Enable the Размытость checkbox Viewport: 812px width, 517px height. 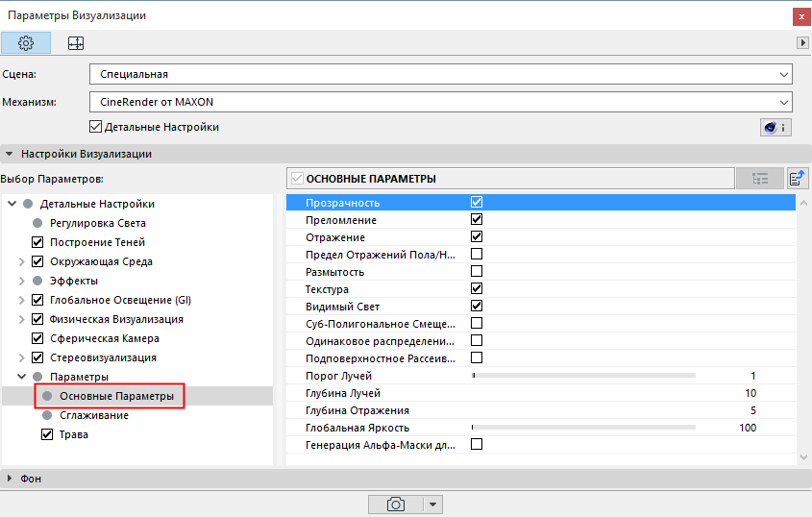pos(477,271)
